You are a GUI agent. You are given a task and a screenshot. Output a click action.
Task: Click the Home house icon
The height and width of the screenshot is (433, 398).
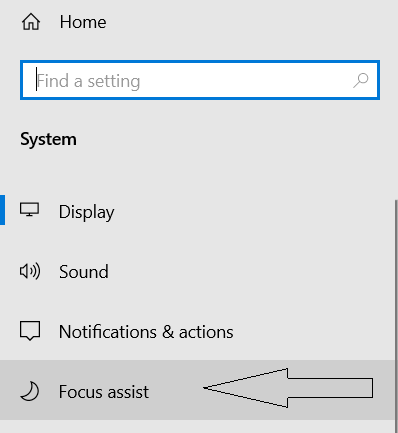31,22
